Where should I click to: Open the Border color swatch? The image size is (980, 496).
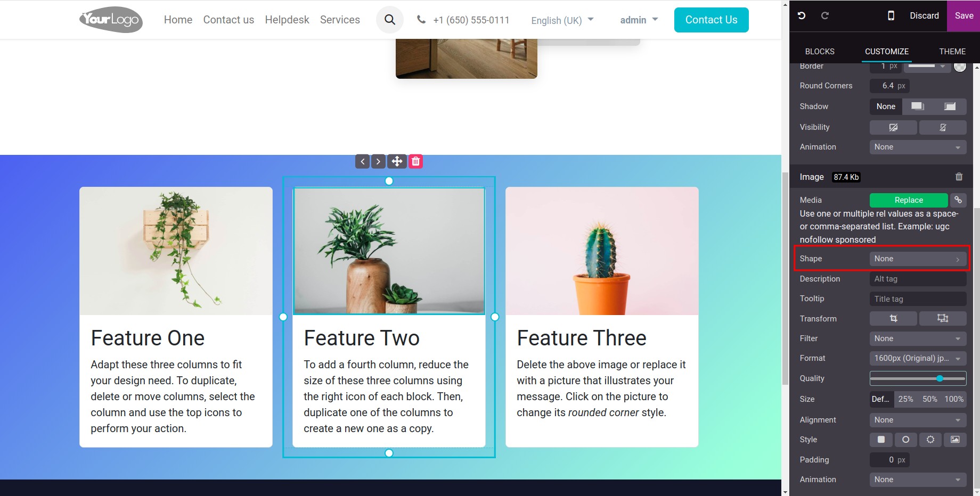click(960, 66)
